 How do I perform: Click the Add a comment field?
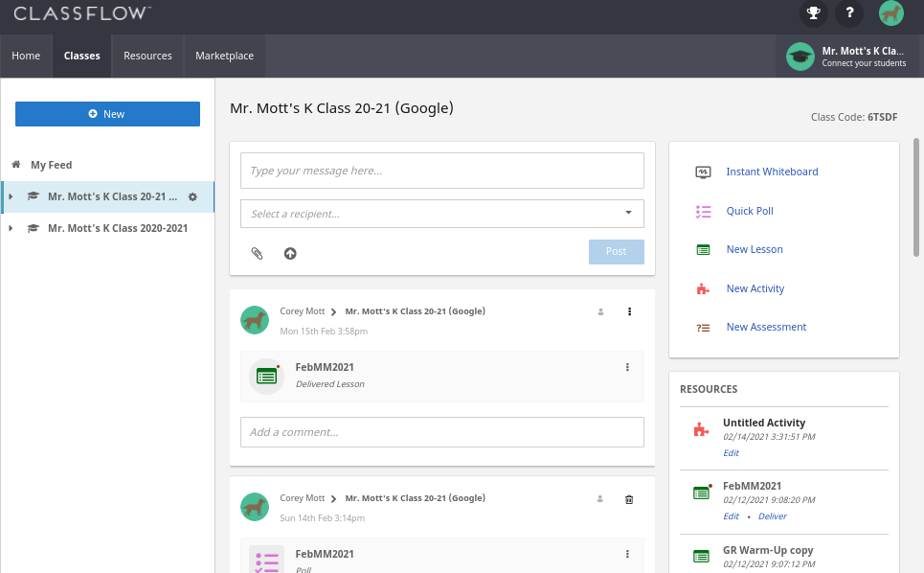pos(440,431)
